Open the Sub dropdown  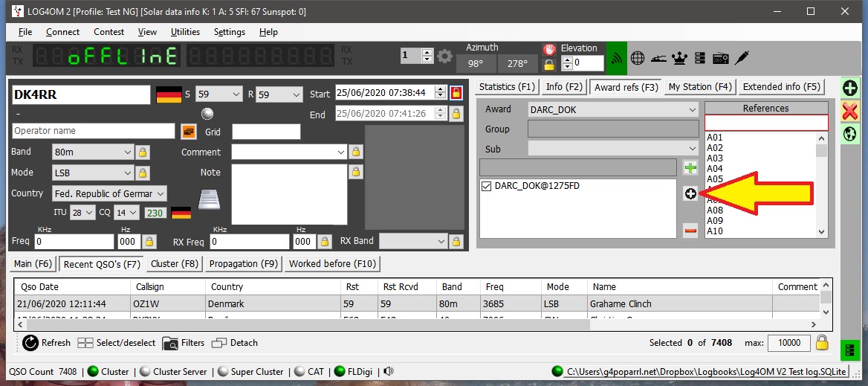[693, 149]
